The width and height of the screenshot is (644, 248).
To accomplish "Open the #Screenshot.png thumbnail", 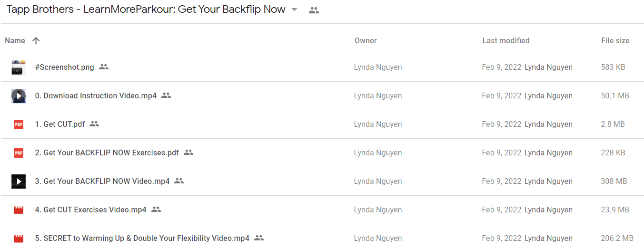I will [18, 67].
